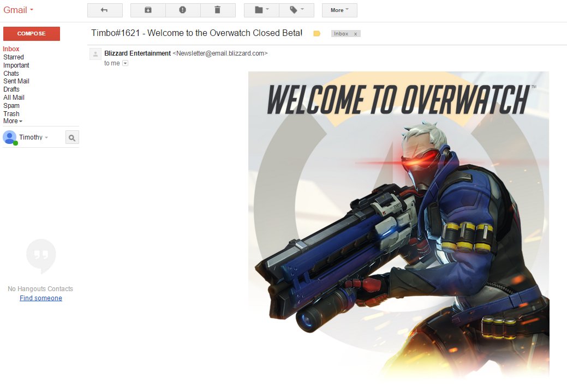This screenshot has width=567, height=392.
Task: Click the No Hangouts Contacts text
Action: tap(40, 288)
